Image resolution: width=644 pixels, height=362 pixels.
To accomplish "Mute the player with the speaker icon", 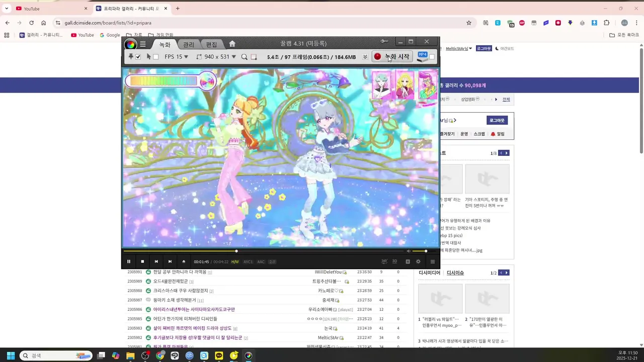I will pos(409,251).
